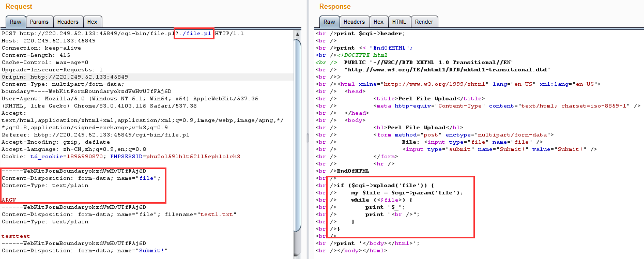644x259 pixels.
Task: Switch to the Response HTML tab
Action: coord(399,22)
